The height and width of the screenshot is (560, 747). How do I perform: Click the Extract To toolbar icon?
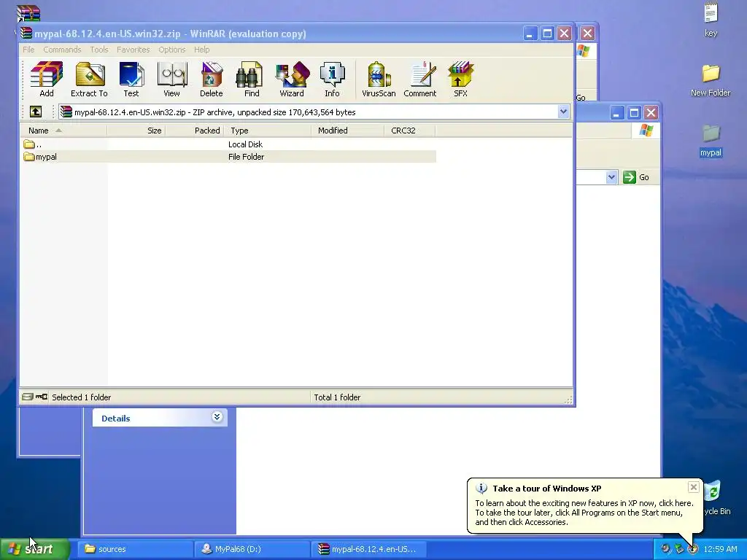[x=89, y=79]
